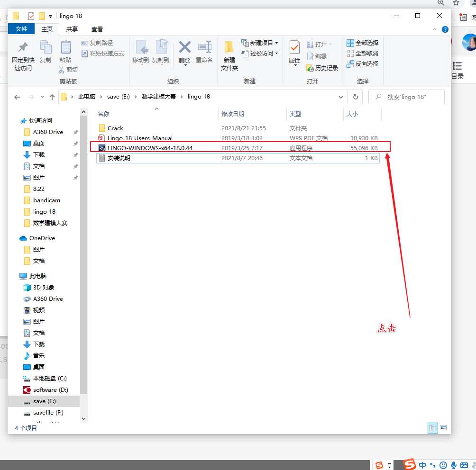Click Copy path in the clipboard group
476x470 pixels.
(97, 43)
